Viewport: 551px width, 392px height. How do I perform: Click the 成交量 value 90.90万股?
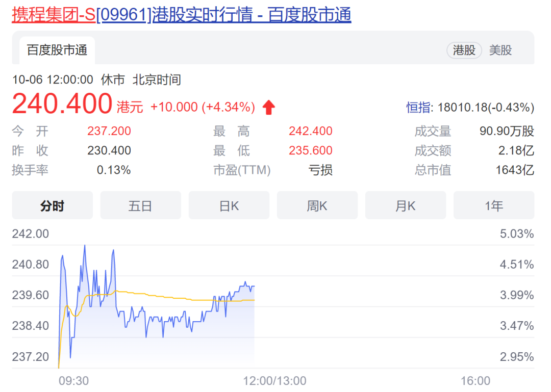(x=507, y=131)
